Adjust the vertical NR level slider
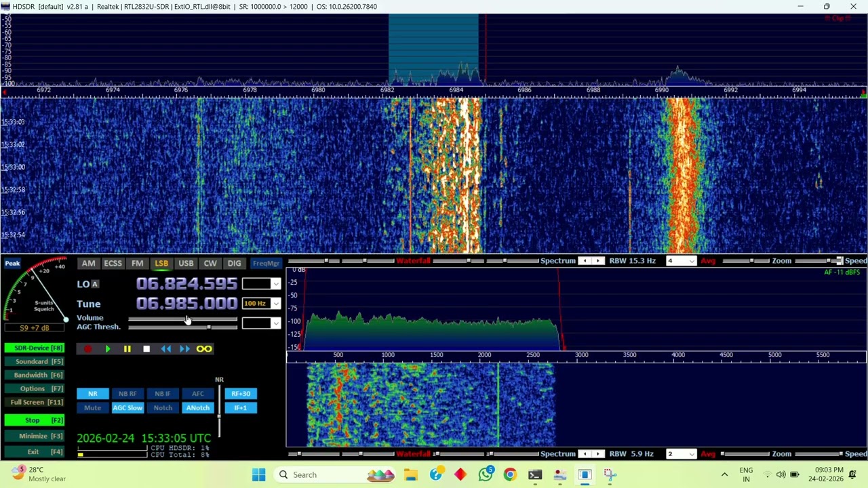The width and height of the screenshot is (868, 488). [219, 411]
